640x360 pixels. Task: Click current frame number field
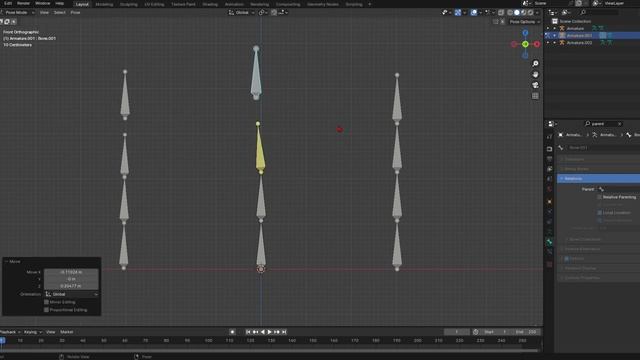pyautogui.click(x=456, y=332)
